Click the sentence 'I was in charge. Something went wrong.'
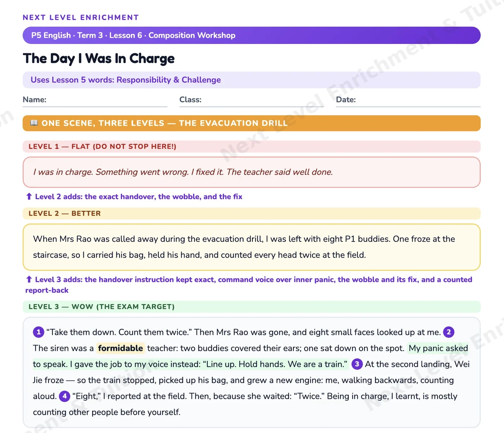The image size is (504, 433). 111,172
